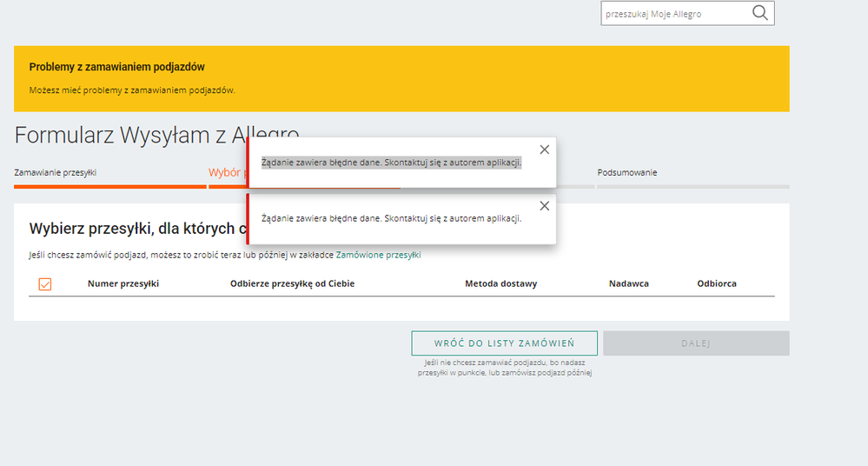Click the magnifier search icon
This screenshot has width=868, height=466.
tap(759, 13)
